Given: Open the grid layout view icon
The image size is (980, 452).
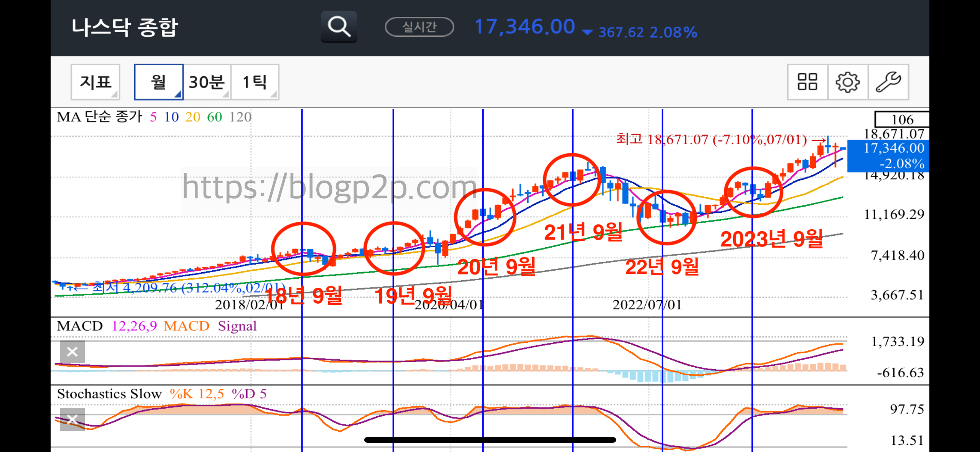Looking at the screenshot, I should tap(807, 82).
